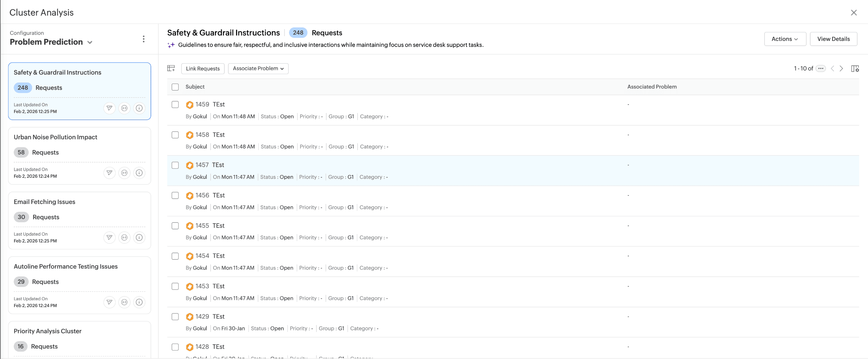Tick checkbox for request 1459
This screenshot has height=359, width=868.
(175, 104)
